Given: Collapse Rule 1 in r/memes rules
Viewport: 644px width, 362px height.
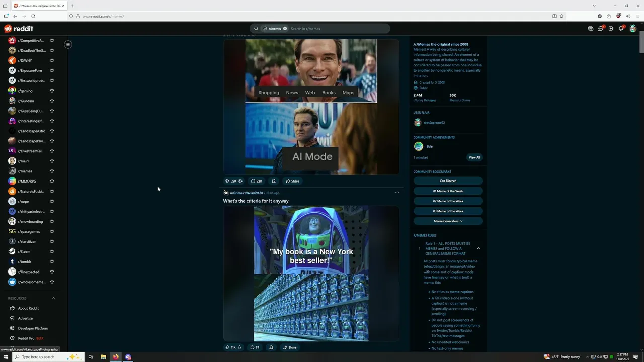Looking at the screenshot, I should 478,248.
